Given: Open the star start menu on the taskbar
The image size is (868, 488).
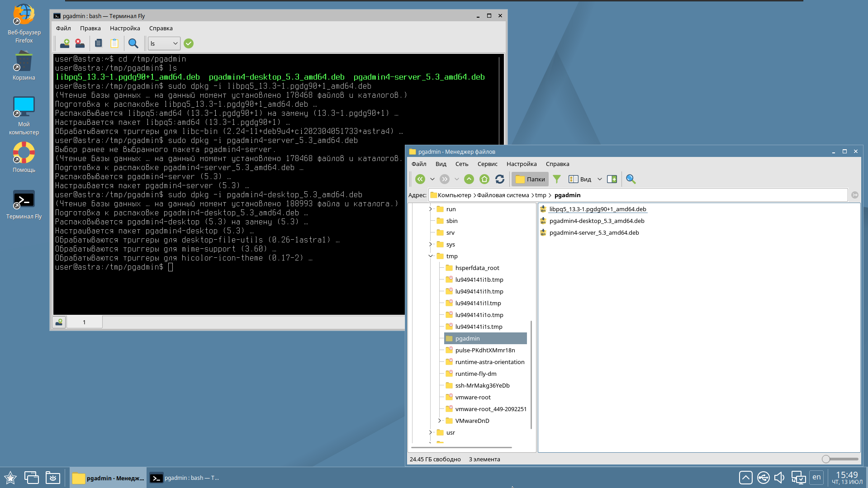Looking at the screenshot, I should [x=10, y=478].
